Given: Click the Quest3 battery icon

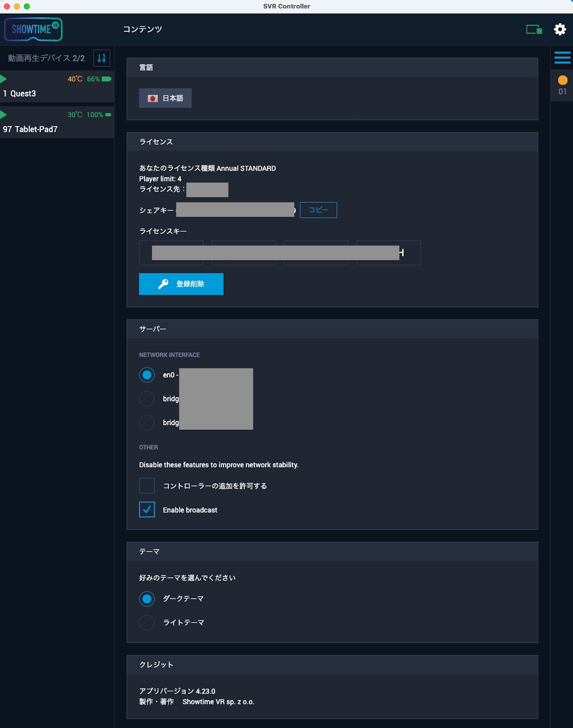Looking at the screenshot, I should click(x=107, y=79).
